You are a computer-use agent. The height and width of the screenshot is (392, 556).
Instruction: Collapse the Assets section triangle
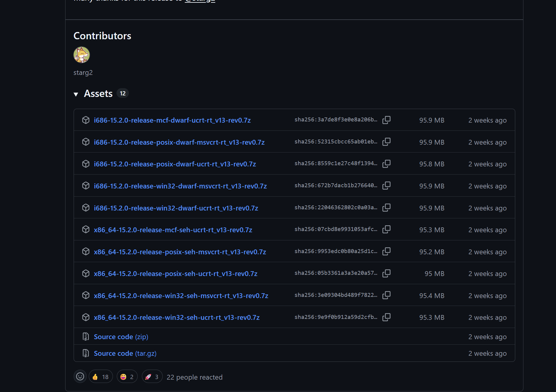(76, 94)
